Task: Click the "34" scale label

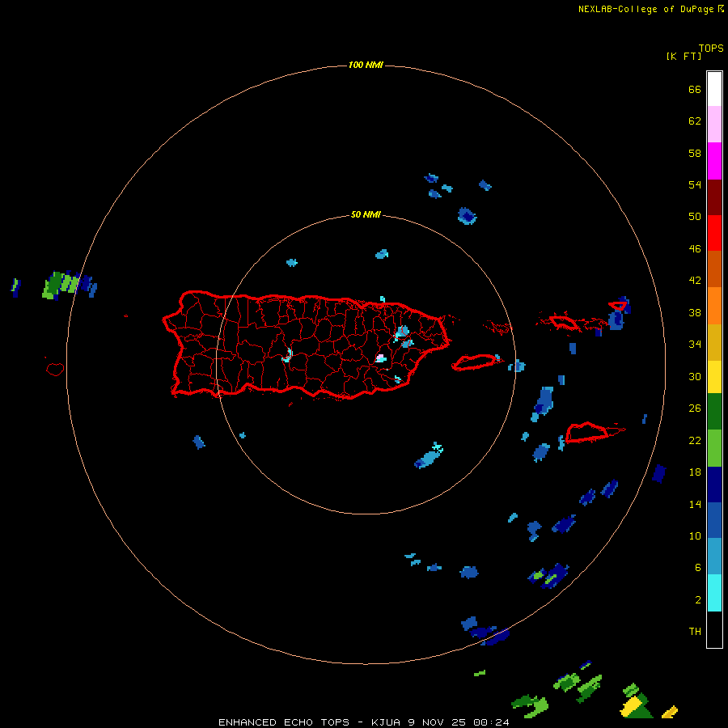Action: click(x=695, y=344)
